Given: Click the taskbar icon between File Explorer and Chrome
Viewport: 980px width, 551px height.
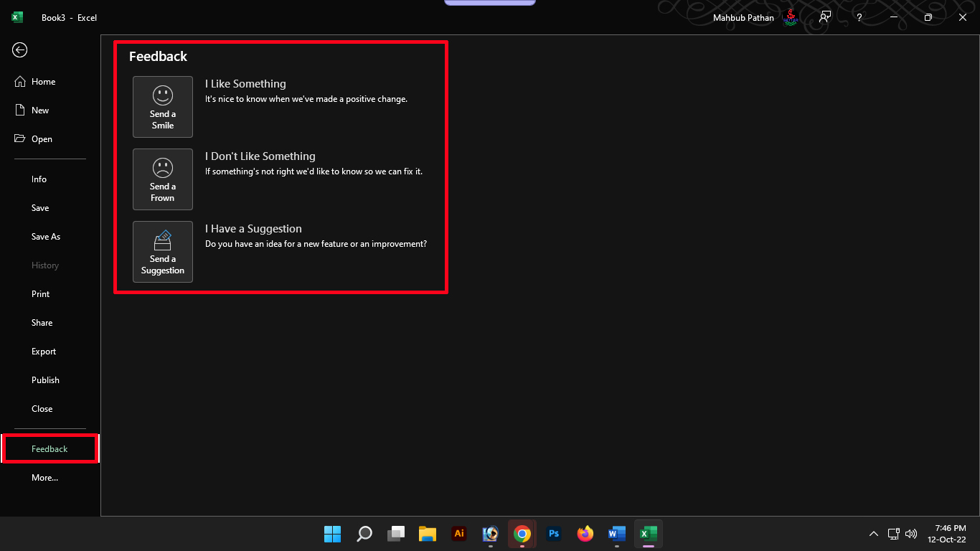Looking at the screenshot, I should point(491,534).
